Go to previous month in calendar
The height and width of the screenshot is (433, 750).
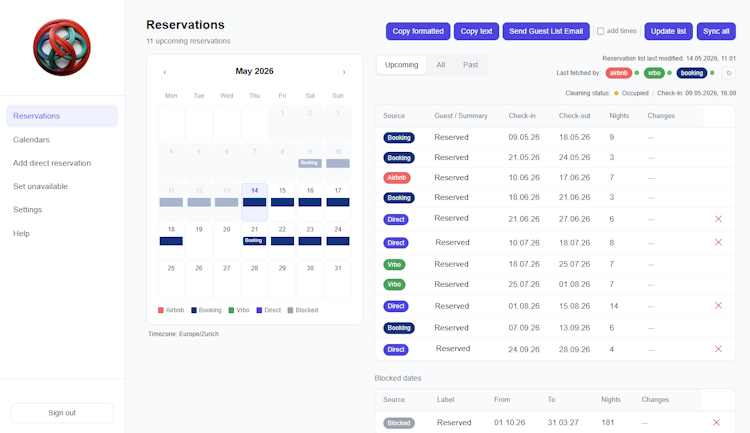[165, 72]
